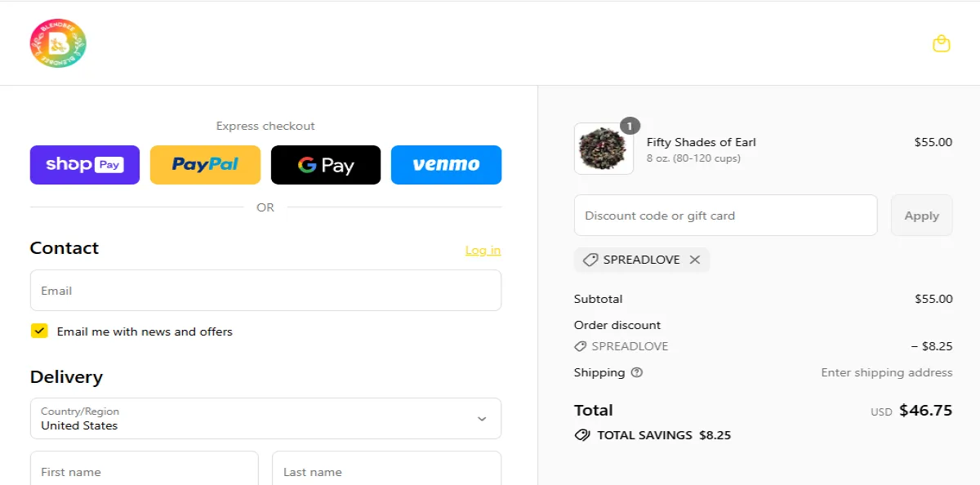Uncheck Email me with news and offers
The width and height of the screenshot is (980, 485).
click(39, 331)
